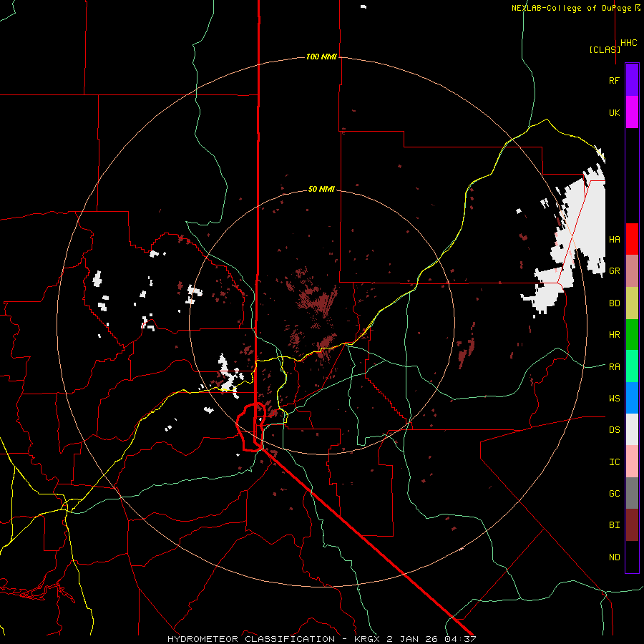The image size is (644, 644).
Task: Click the 'GR' legend label
Action: pos(614,270)
